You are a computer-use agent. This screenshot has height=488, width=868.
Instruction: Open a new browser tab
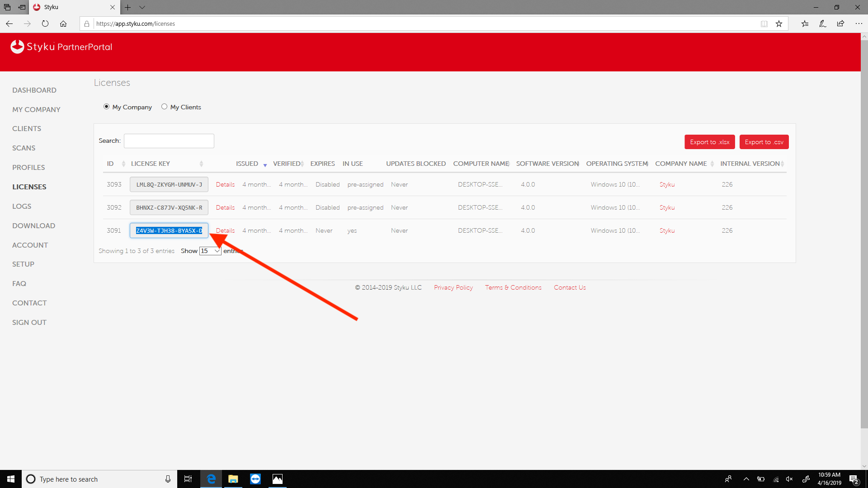coord(128,7)
